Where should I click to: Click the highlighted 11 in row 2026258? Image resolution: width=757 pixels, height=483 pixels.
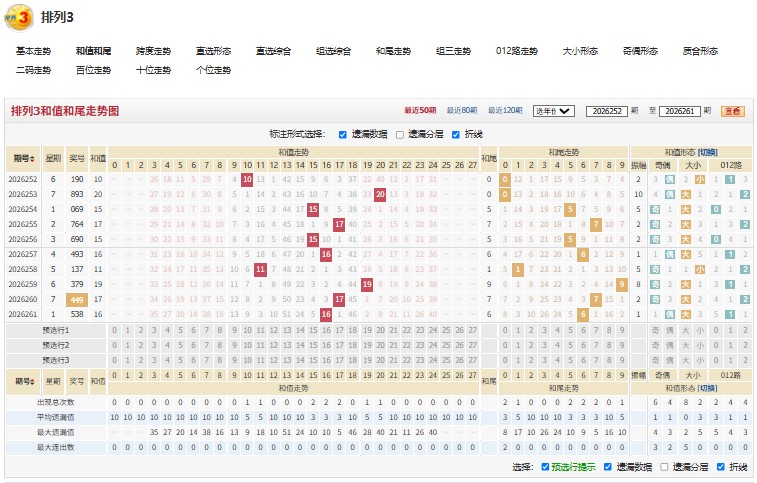click(x=261, y=270)
